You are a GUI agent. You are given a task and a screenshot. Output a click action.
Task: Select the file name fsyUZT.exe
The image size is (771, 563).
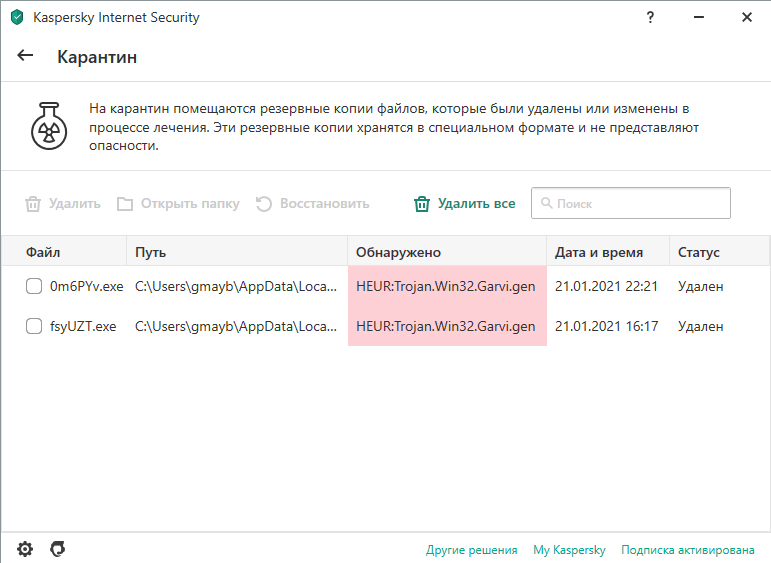[x=83, y=326]
